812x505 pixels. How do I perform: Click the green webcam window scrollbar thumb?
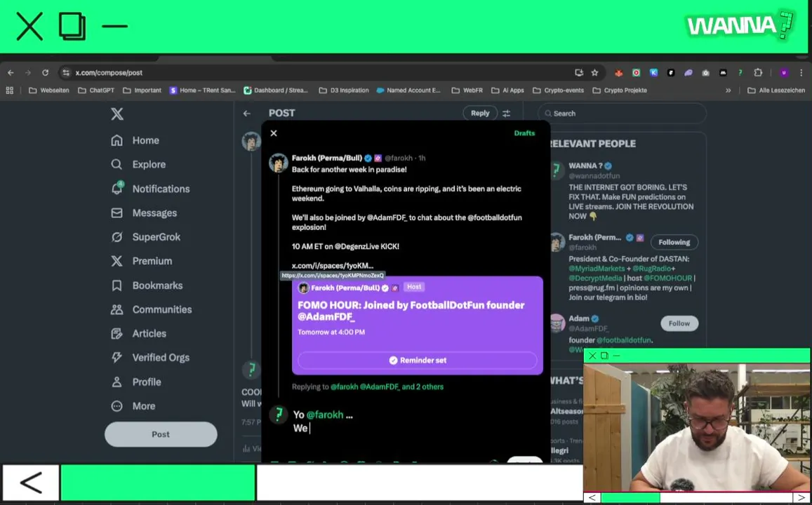coord(630,498)
